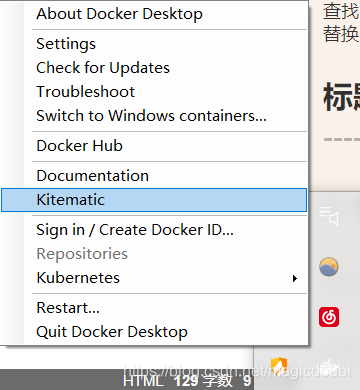Click the NetEase Cloud Music tray icon
Image resolution: width=360 pixels, height=390 pixels.
[329, 317]
